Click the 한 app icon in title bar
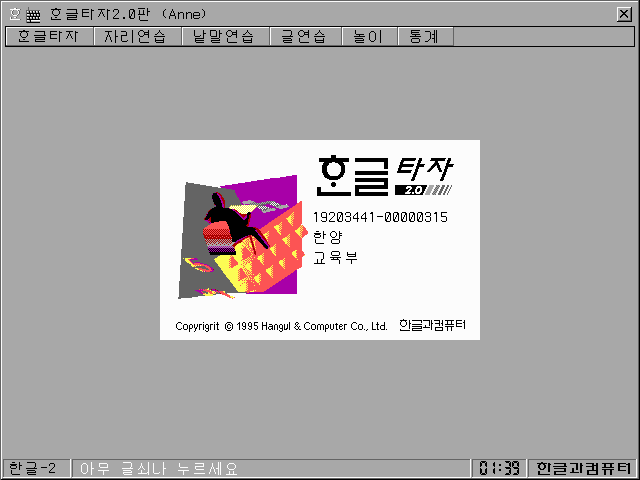 point(15,15)
